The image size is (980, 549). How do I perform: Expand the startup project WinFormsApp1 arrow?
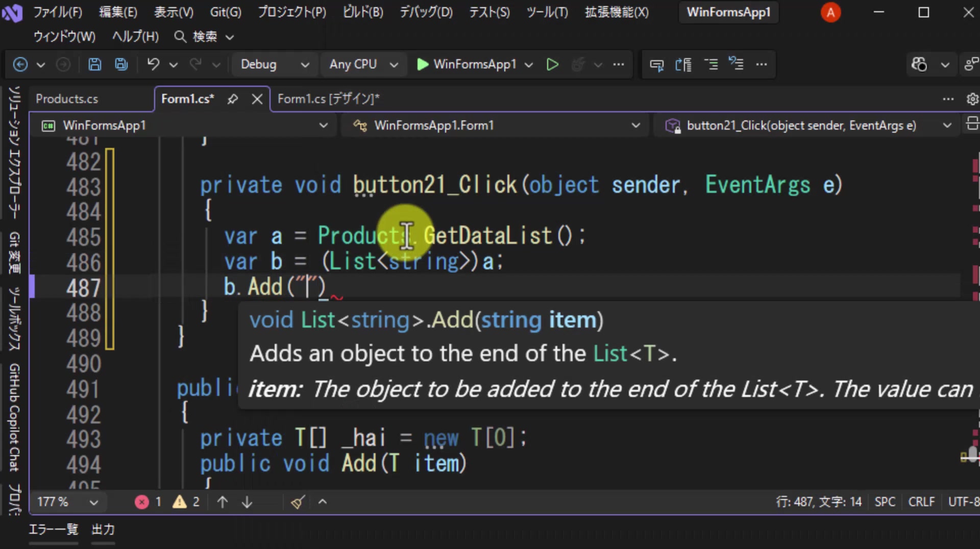pos(529,65)
